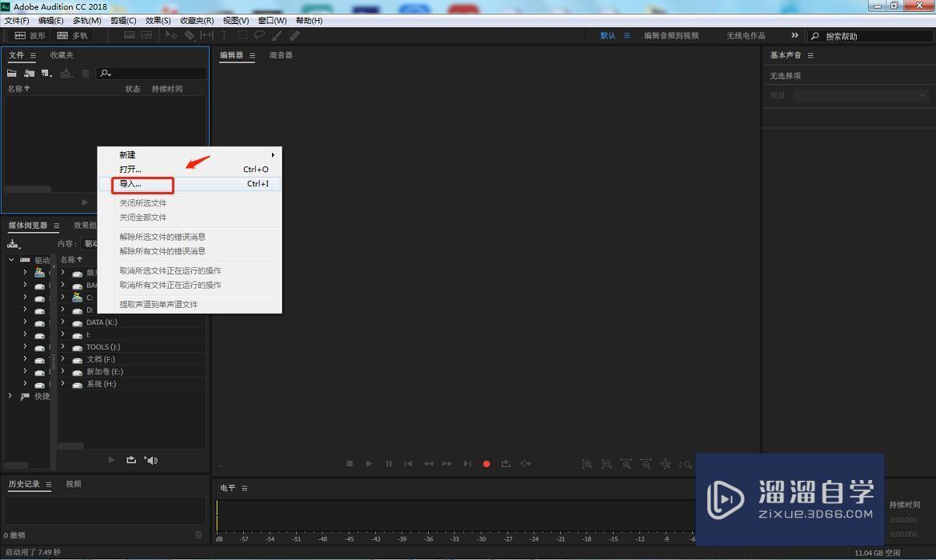Open 帮助(H) menu in menu bar
Screen dimensions: 936x560
coord(310,20)
